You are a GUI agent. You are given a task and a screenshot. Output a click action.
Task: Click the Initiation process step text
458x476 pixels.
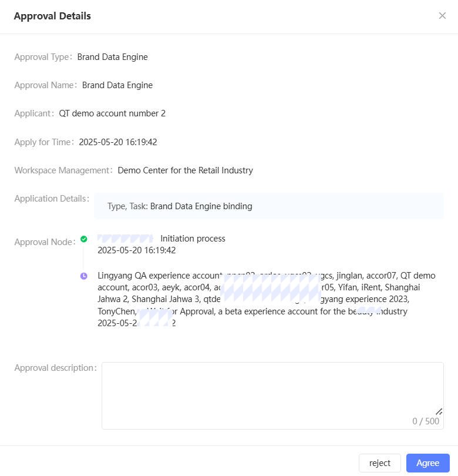click(193, 239)
